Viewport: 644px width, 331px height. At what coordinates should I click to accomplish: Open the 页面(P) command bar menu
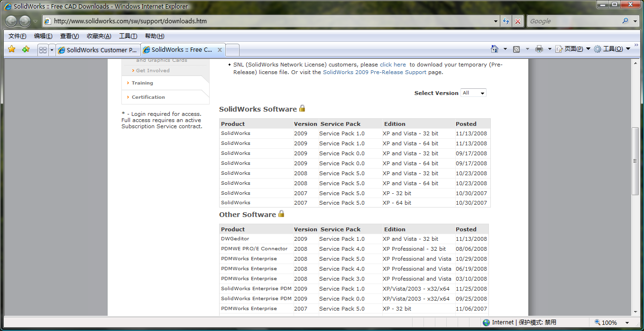[x=572, y=49]
